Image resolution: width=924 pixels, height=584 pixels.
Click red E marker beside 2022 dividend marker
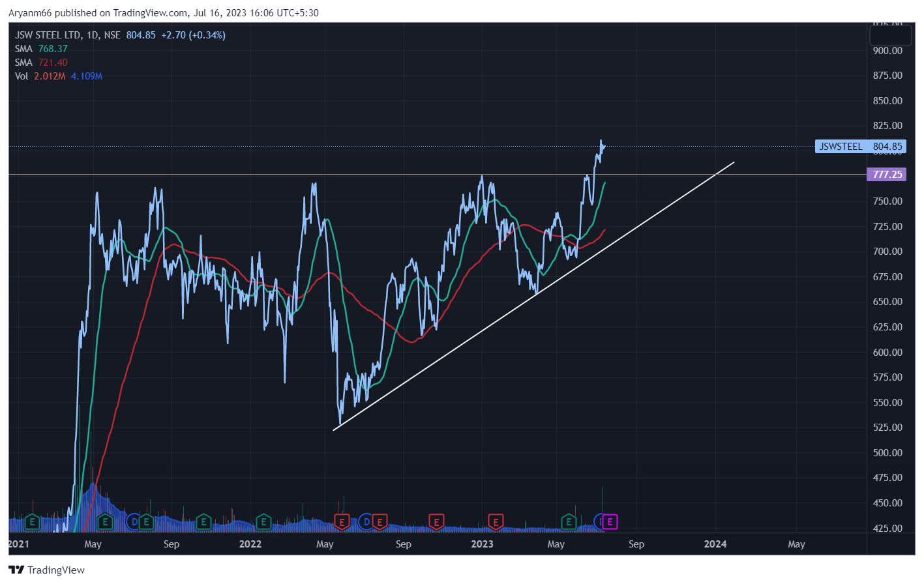click(x=380, y=522)
